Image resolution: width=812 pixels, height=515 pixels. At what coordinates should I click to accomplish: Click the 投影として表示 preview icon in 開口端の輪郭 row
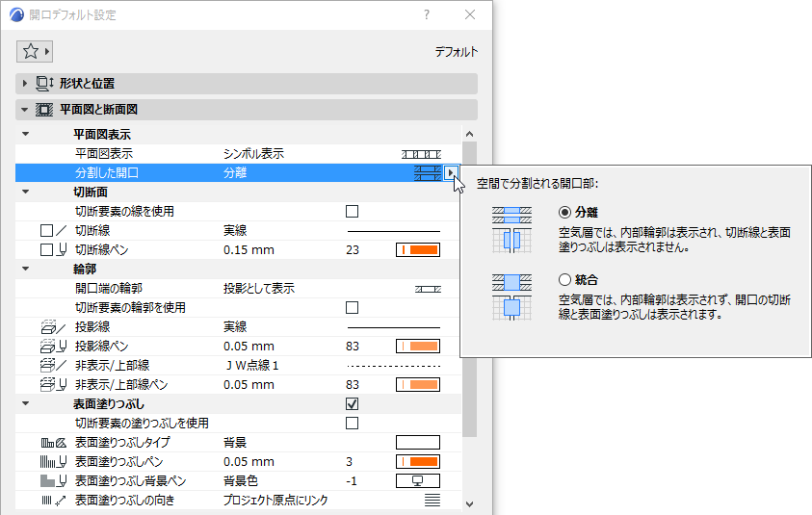click(x=428, y=289)
